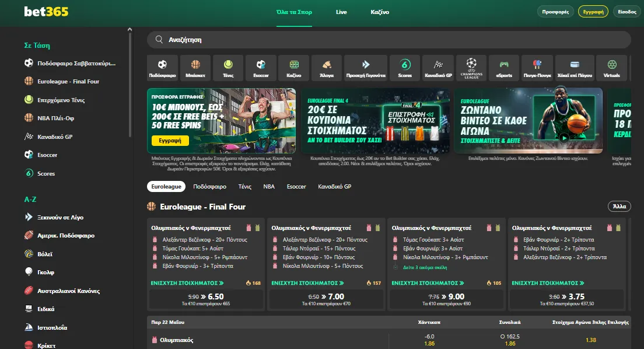Click Δείτε 3 ακόμα σκέλη link
The image size is (644, 349).
coord(425,267)
